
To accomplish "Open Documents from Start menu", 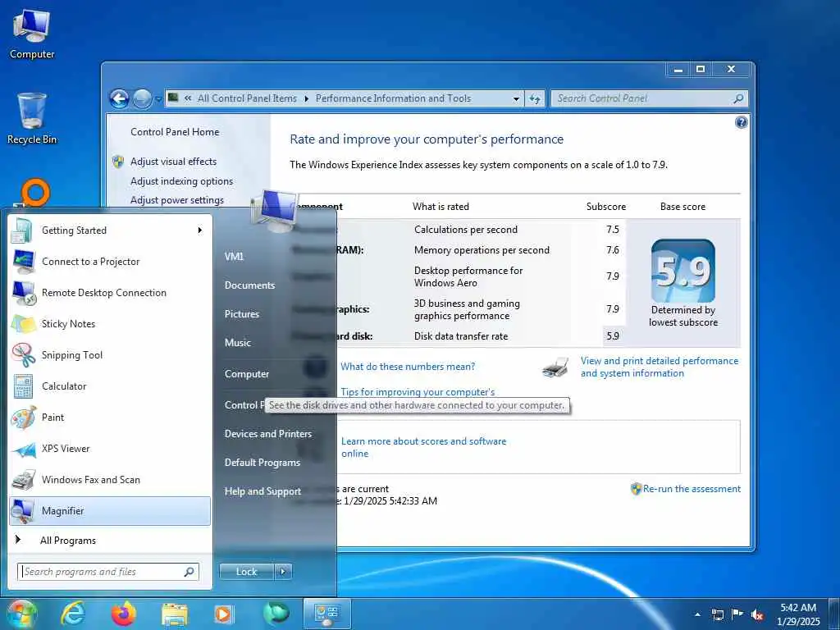I will 249,285.
